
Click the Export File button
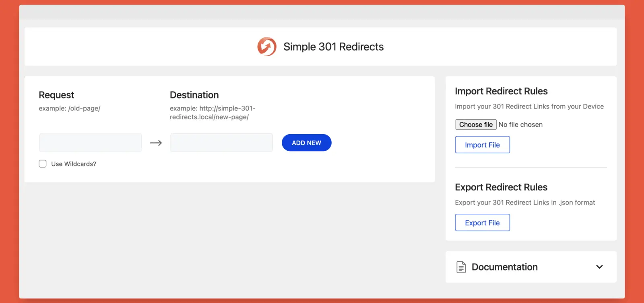[482, 223]
